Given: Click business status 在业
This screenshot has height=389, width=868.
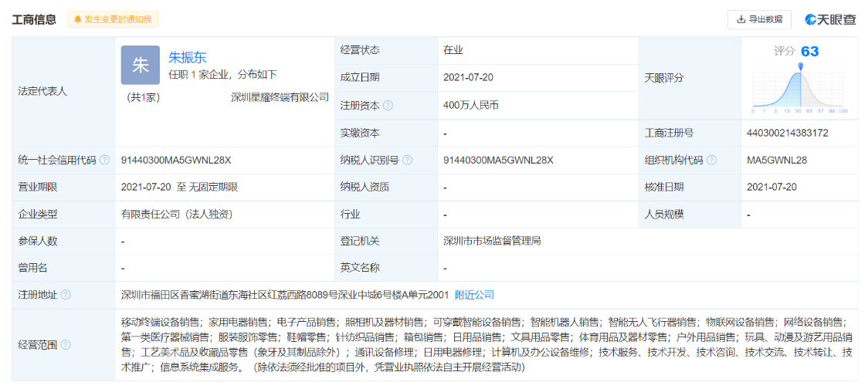Looking at the screenshot, I should coord(453,50).
